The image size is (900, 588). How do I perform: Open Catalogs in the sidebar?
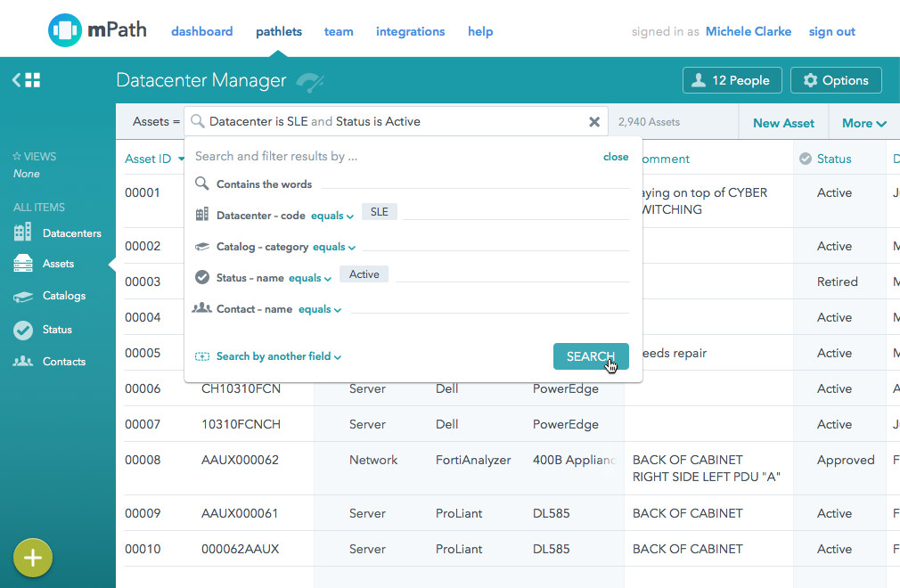click(x=63, y=296)
